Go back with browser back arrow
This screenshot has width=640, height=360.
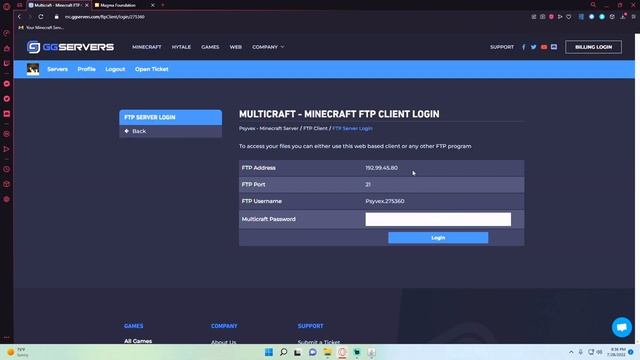(19, 17)
